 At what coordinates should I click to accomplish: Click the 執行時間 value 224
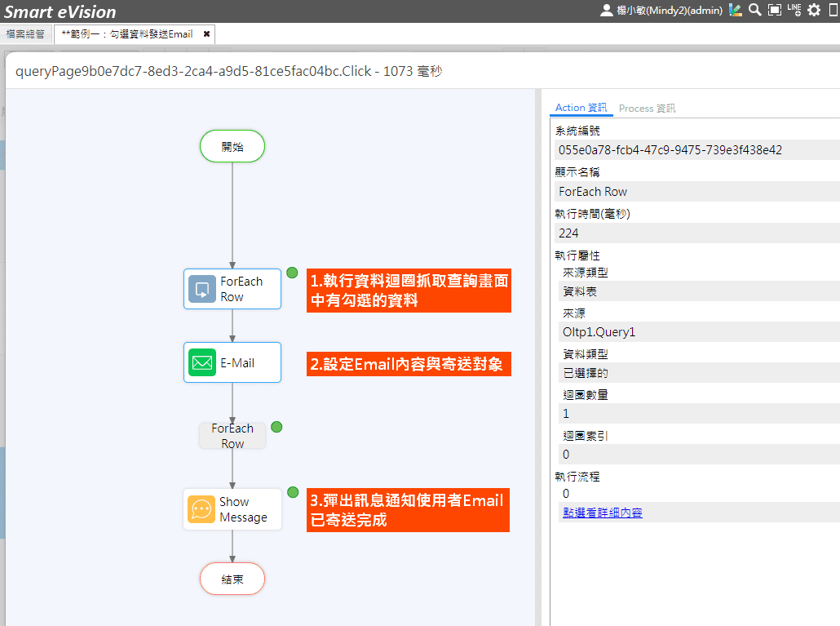tap(697, 233)
